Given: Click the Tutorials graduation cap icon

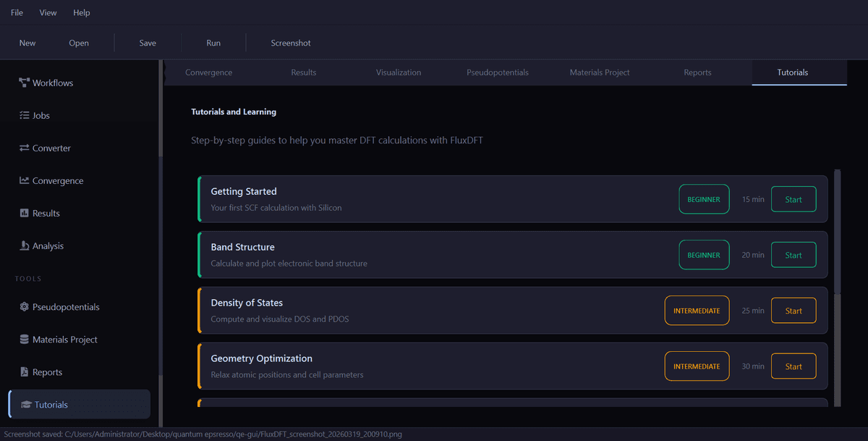Looking at the screenshot, I should point(27,405).
